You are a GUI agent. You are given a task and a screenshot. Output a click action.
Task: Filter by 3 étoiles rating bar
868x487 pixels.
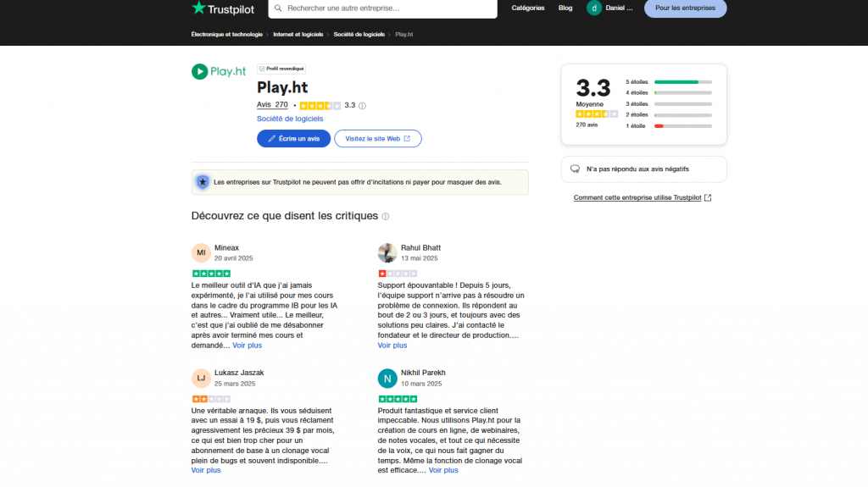(669, 104)
